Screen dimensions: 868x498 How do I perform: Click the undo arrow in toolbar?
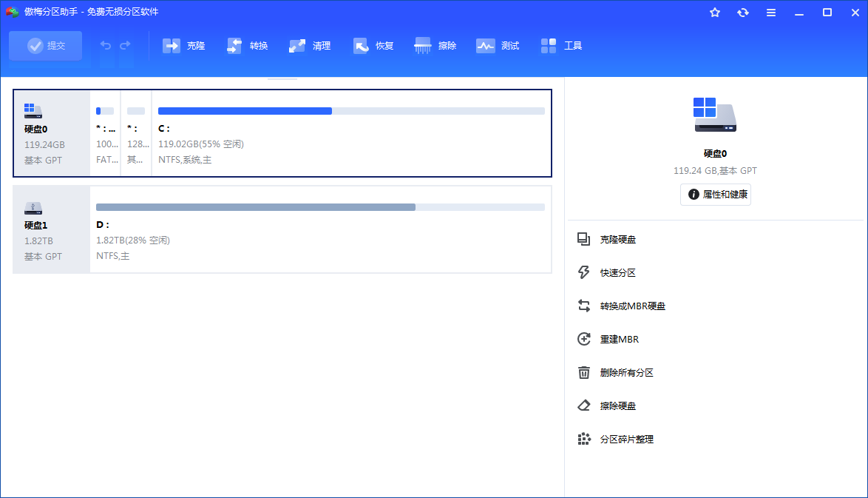(106, 46)
